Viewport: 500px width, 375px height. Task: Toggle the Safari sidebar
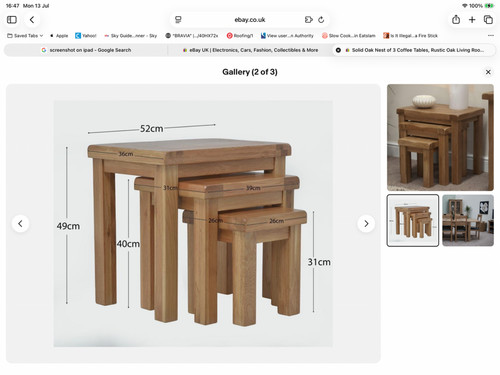tap(12, 20)
